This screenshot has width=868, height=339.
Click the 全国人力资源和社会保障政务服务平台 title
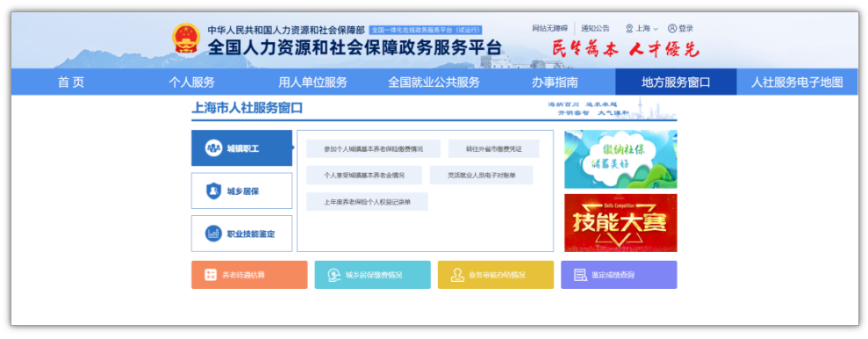355,47
